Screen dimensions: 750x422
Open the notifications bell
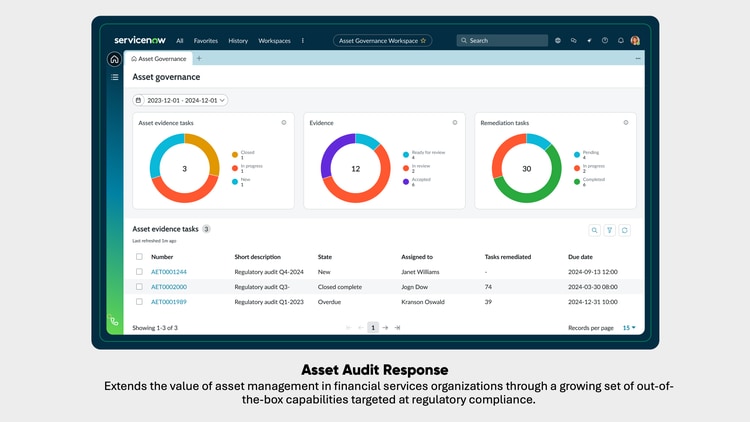(x=620, y=41)
